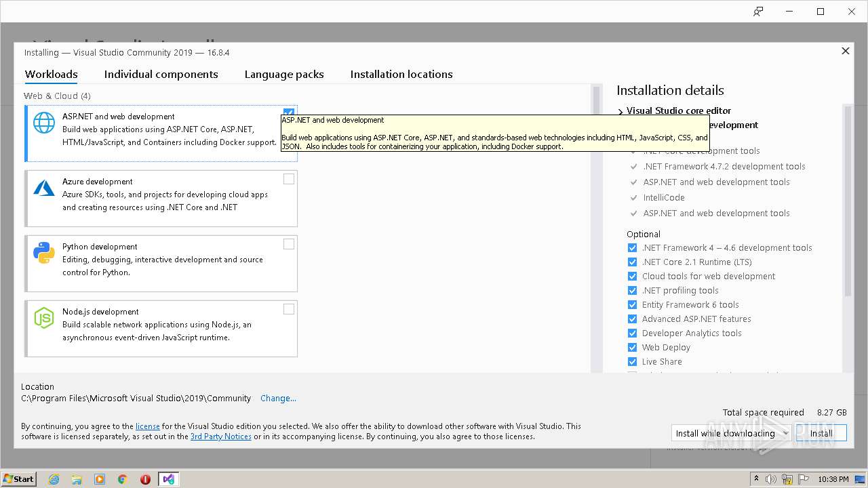Viewport: 868px width, 488px height.
Task: Open the Installation locations tab
Action: 401,75
